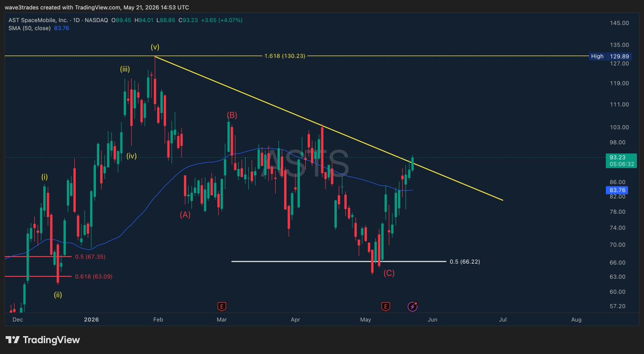Click the Jun label on time axis
Image resolution: width=644 pixels, height=354 pixels.
click(433, 320)
